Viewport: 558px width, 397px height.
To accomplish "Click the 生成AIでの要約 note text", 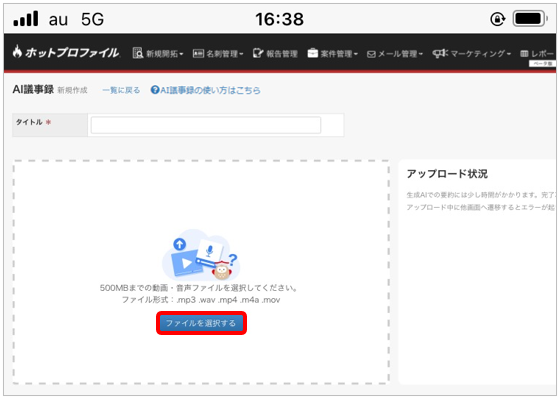I will pyautogui.click(x=480, y=195).
